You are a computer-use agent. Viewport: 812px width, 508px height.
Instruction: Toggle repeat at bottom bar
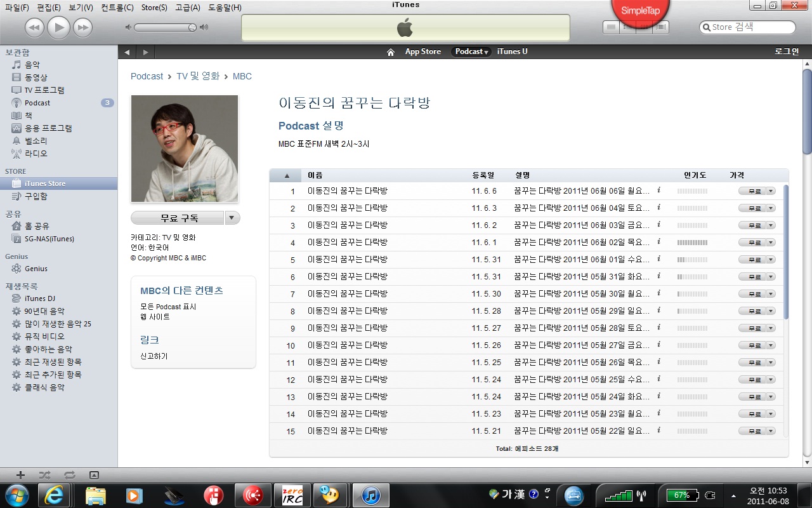(70, 475)
